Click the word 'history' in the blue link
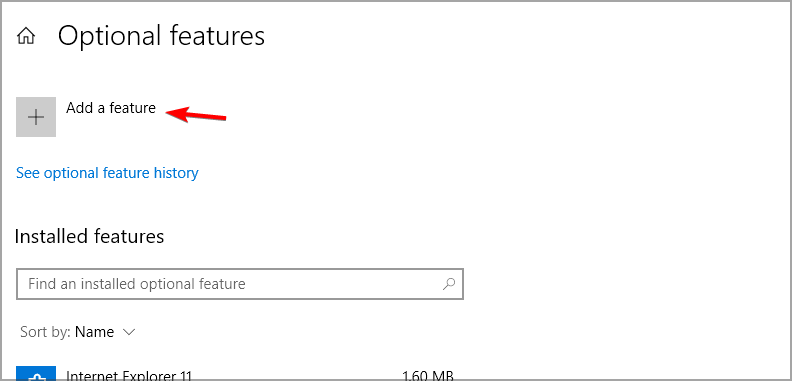Screen dimensions: 792x381 [x=177, y=173]
